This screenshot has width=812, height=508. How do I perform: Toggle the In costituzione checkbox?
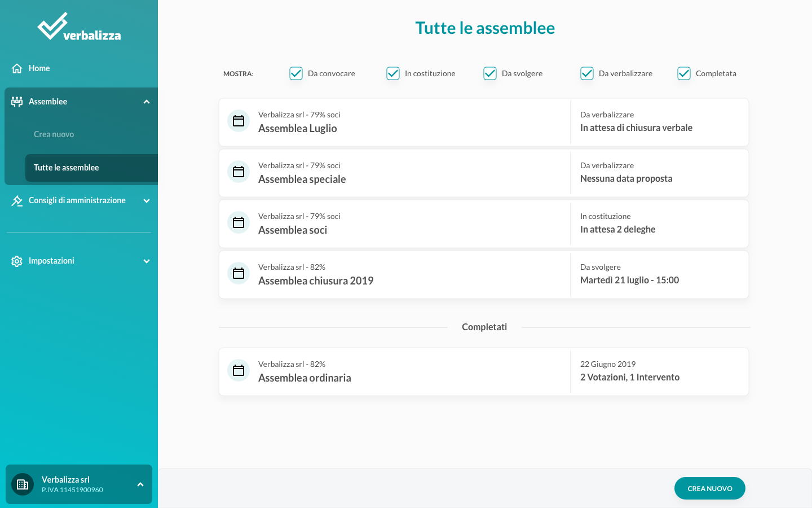[393, 73]
